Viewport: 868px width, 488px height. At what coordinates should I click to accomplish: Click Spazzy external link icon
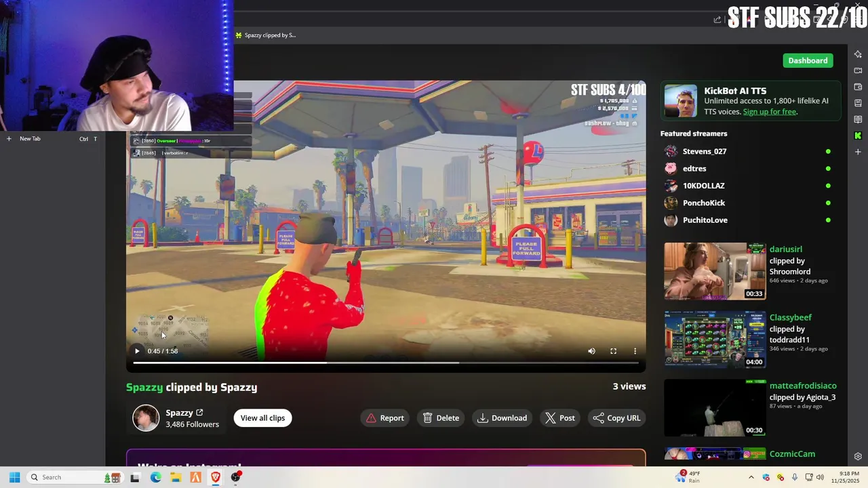point(199,412)
